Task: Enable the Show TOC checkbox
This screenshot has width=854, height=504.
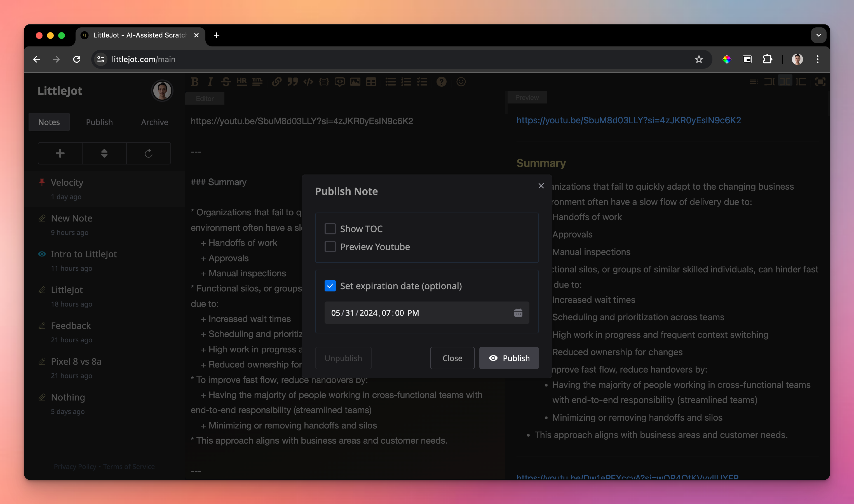Action: pyautogui.click(x=330, y=229)
